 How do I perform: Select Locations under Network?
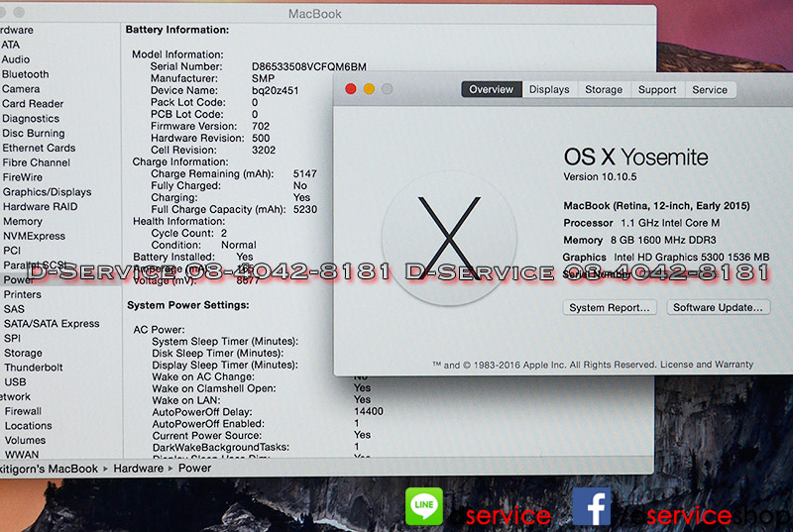29,426
